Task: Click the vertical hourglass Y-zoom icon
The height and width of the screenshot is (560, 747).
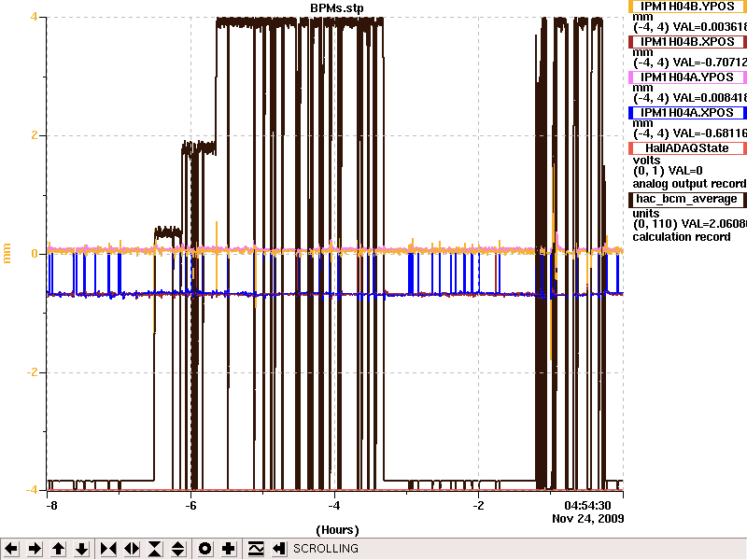Action: point(155,549)
